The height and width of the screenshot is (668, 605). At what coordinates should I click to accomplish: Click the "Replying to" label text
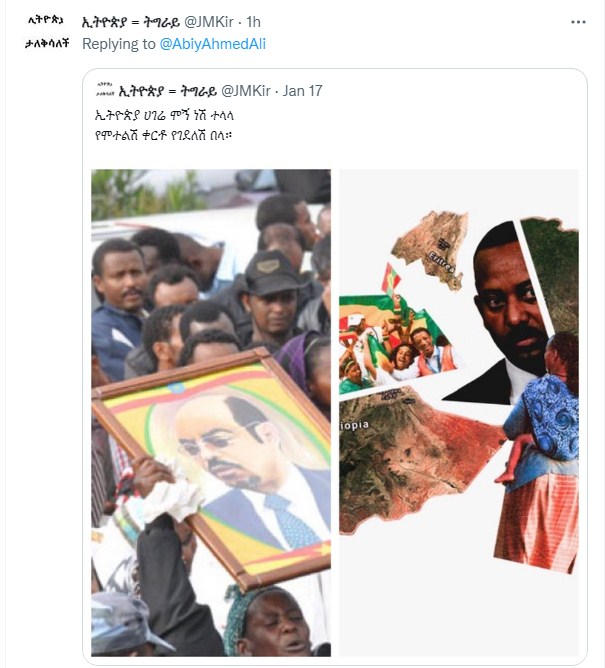[x=118, y=44]
